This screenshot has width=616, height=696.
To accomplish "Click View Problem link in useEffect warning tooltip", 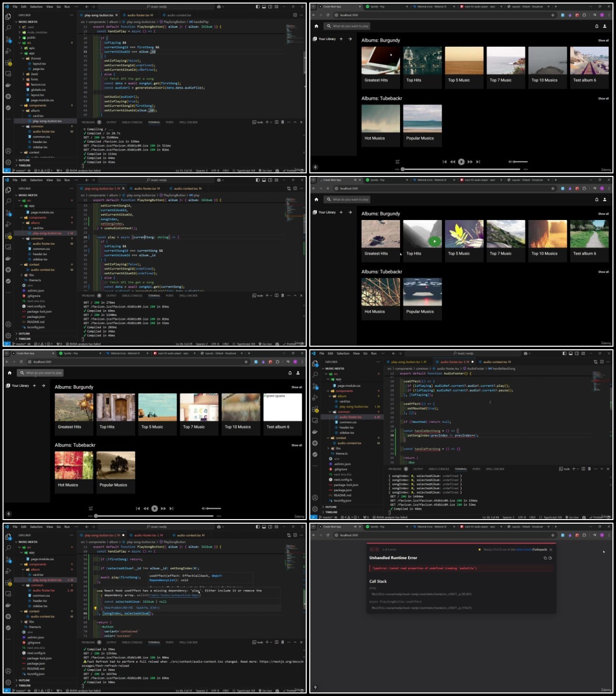I will 118,608.
